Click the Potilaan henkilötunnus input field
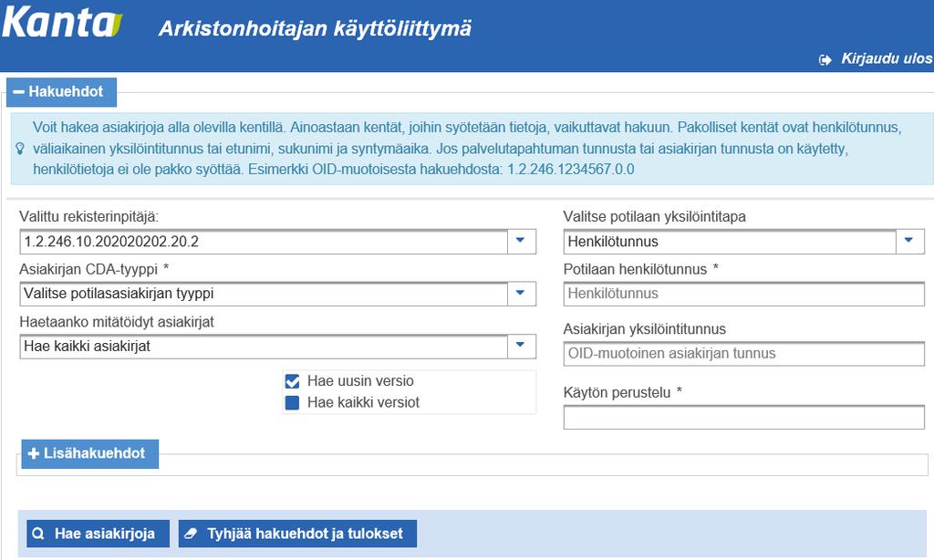The image size is (934, 560). coord(744,294)
